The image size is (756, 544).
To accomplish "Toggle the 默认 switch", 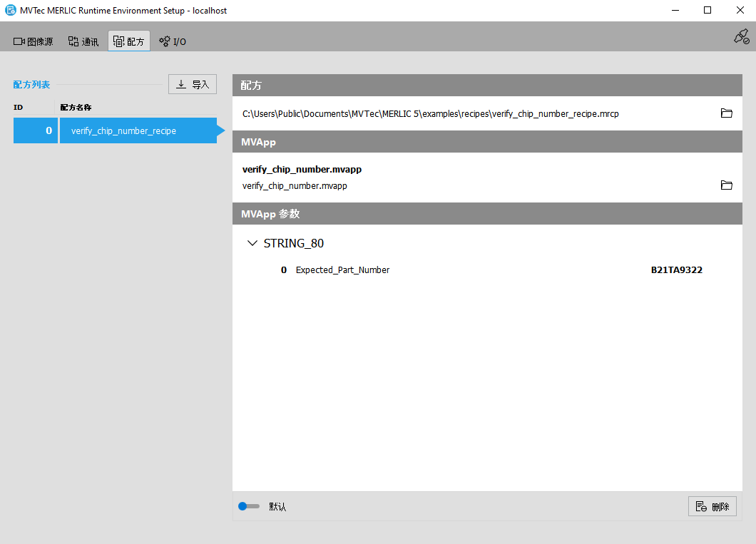I will [x=248, y=506].
